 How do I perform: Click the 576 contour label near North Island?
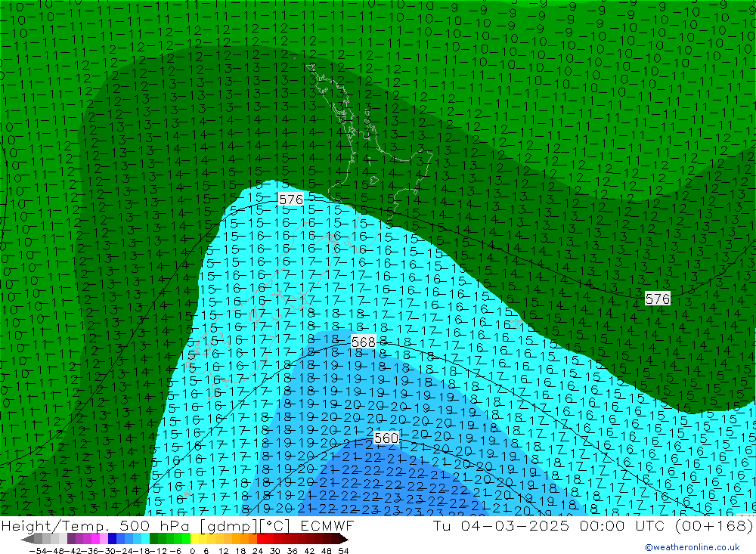point(291,199)
